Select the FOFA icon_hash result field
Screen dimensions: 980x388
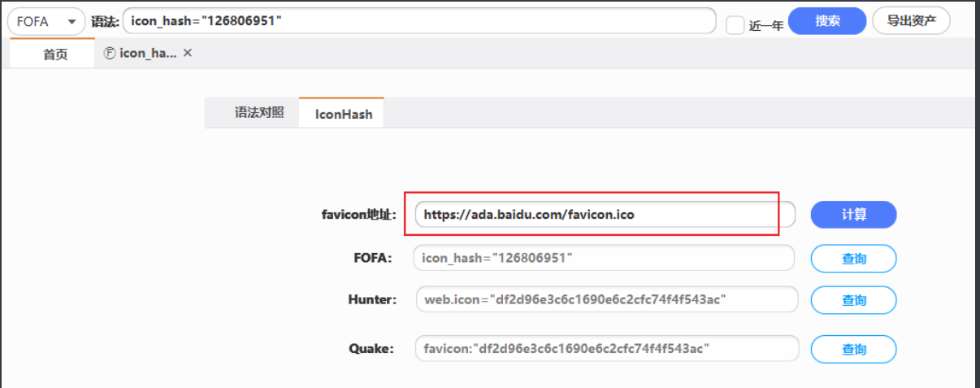(x=604, y=258)
